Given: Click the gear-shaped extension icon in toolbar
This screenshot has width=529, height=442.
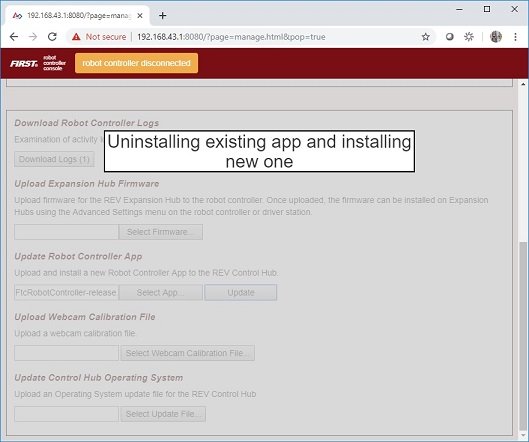Looking at the screenshot, I should 469,37.
